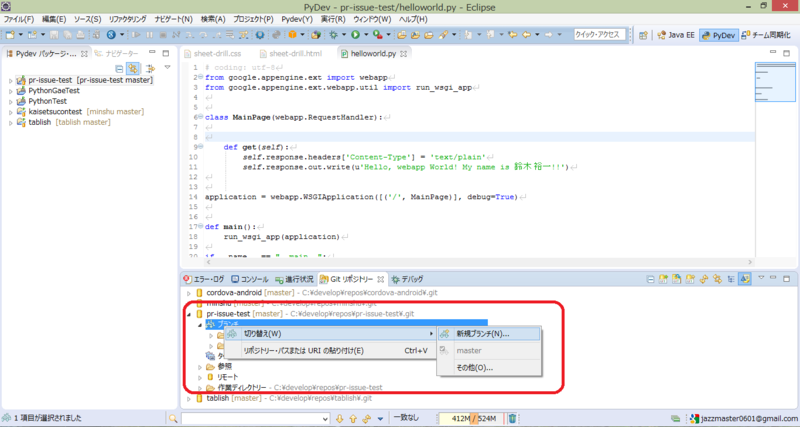Expand the 参照 node in Git tree
This screenshot has height=427, width=800.
(200, 367)
